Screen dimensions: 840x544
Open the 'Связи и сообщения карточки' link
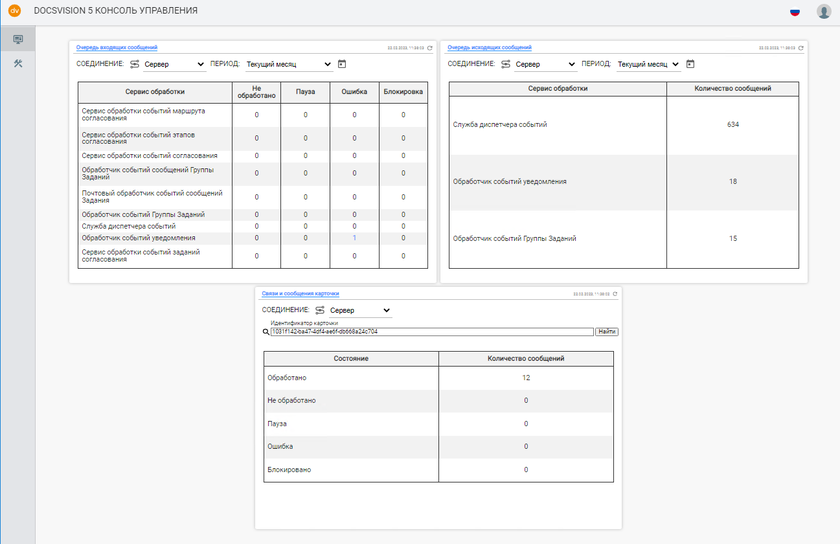click(300, 294)
